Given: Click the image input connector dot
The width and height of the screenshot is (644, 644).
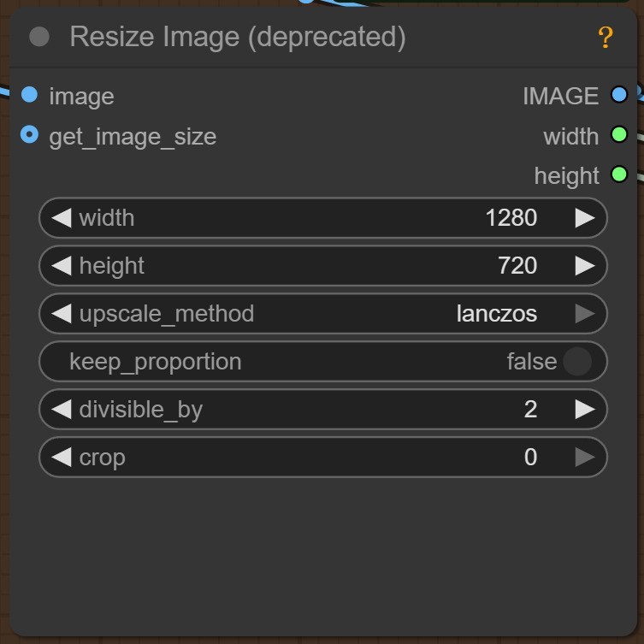Looking at the screenshot, I should pos(30,95).
